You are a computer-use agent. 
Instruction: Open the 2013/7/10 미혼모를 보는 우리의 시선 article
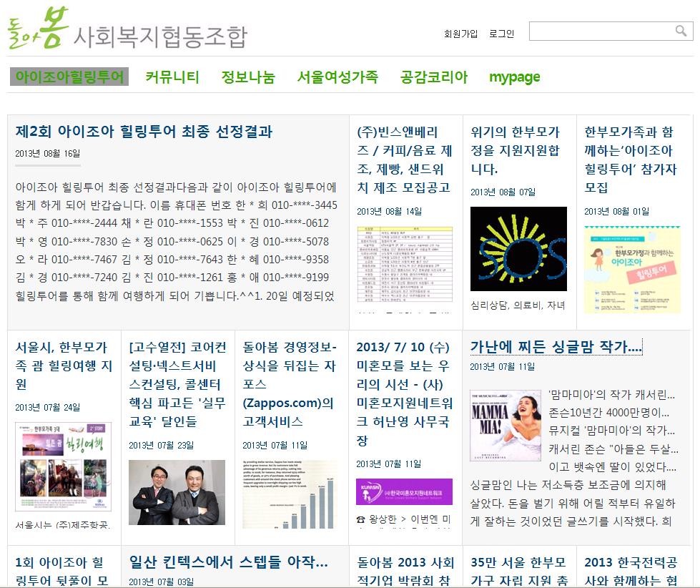point(405,393)
